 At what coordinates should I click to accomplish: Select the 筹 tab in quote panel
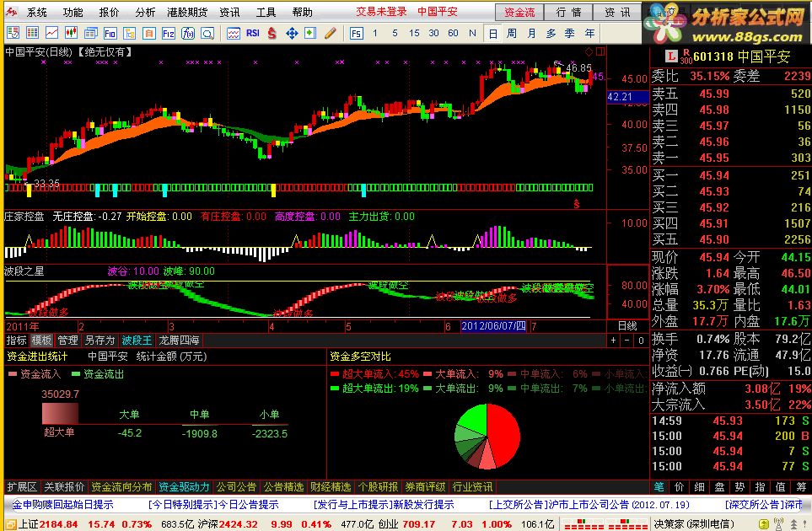[x=802, y=486]
